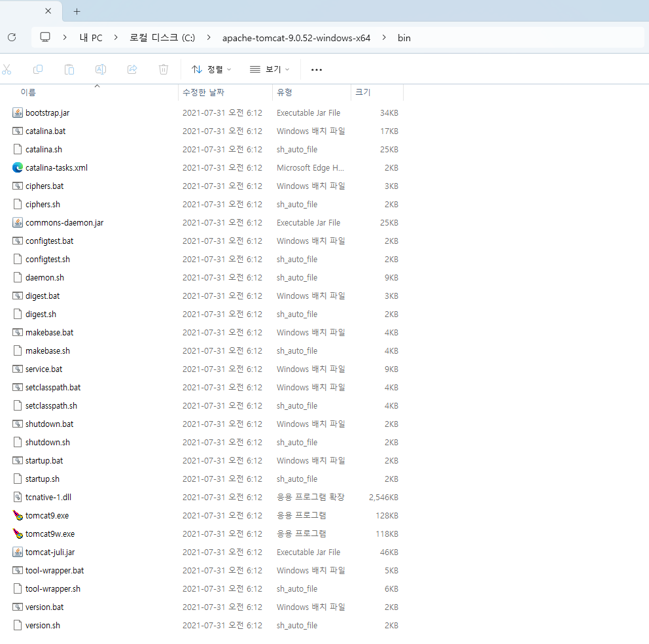This screenshot has height=644, width=649.
Task: Click the PC monitor icon in address bar
Action: [x=44, y=38]
